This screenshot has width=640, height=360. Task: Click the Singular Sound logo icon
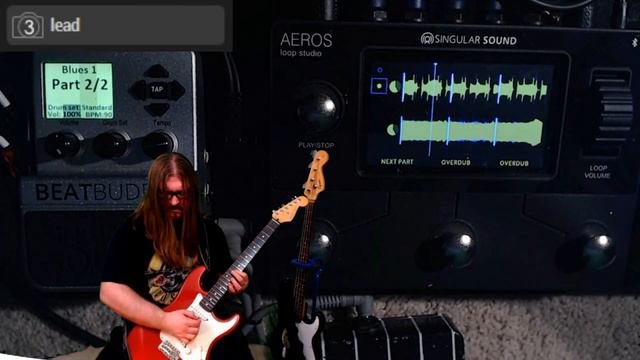(427, 39)
